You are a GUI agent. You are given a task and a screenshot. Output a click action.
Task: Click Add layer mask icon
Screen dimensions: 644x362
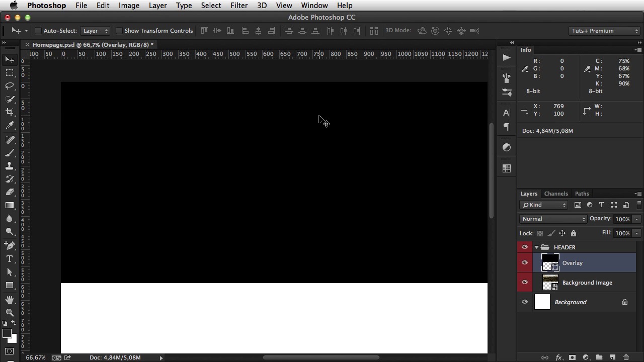(x=572, y=357)
